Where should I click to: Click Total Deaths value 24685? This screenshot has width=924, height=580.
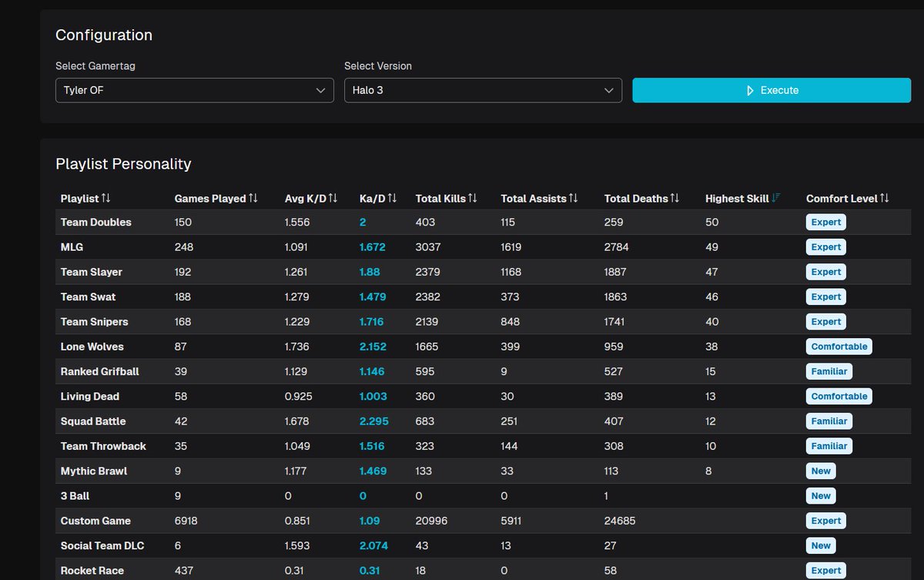(621, 521)
